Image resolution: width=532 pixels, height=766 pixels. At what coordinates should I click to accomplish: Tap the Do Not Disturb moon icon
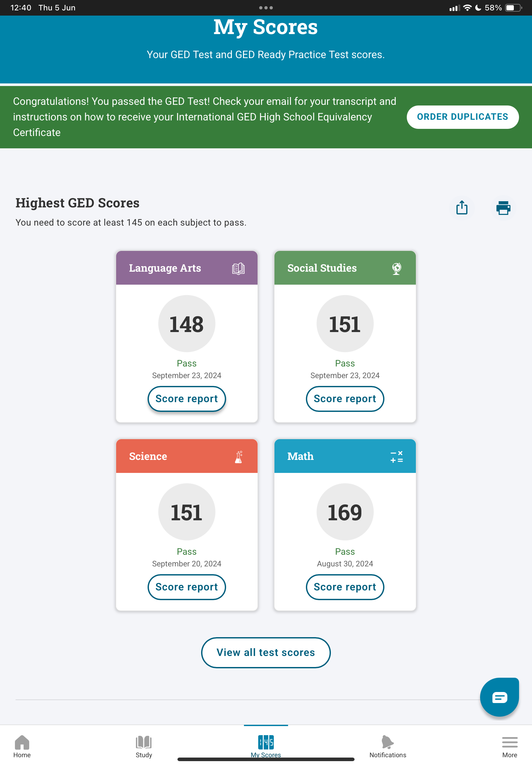pyautogui.click(x=478, y=8)
